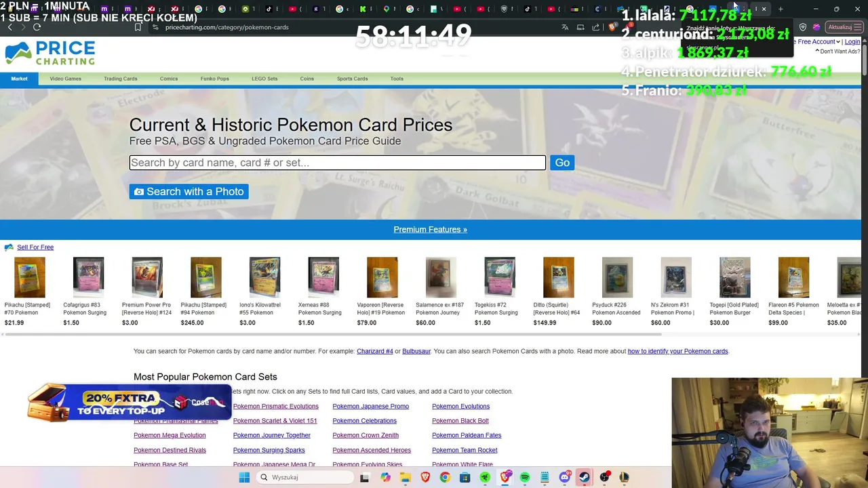Click the Bulbasaur example link
Screen dimensions: 868x488
coord(416,351)
